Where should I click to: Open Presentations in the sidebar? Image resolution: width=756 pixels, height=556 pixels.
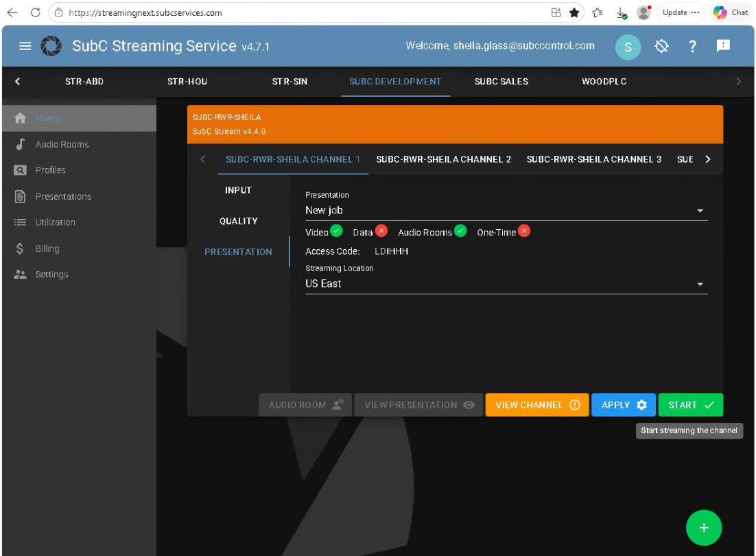(79, 196)
